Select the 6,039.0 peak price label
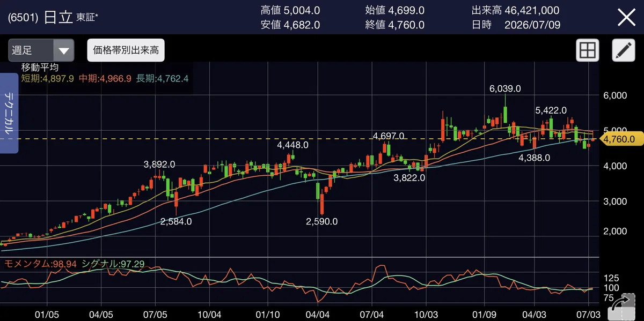Screen dimensions: 644x321 click(505, 88)
